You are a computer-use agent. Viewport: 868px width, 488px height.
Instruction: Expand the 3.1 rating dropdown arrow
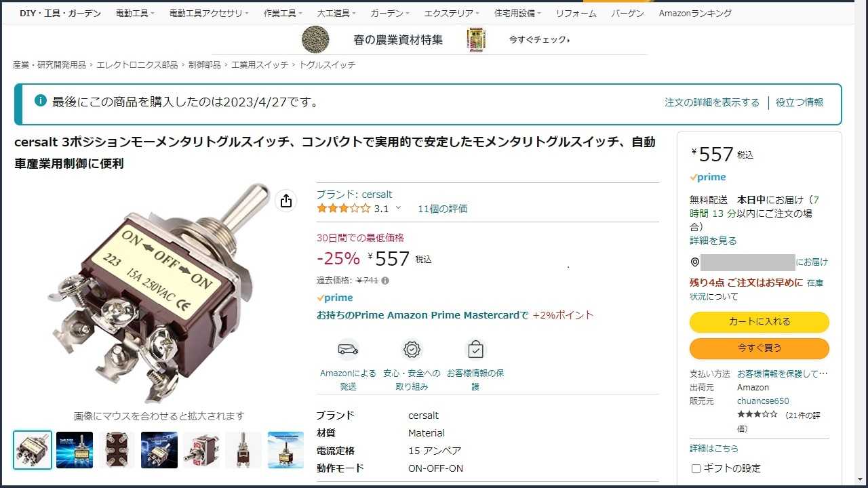(398, 209)
